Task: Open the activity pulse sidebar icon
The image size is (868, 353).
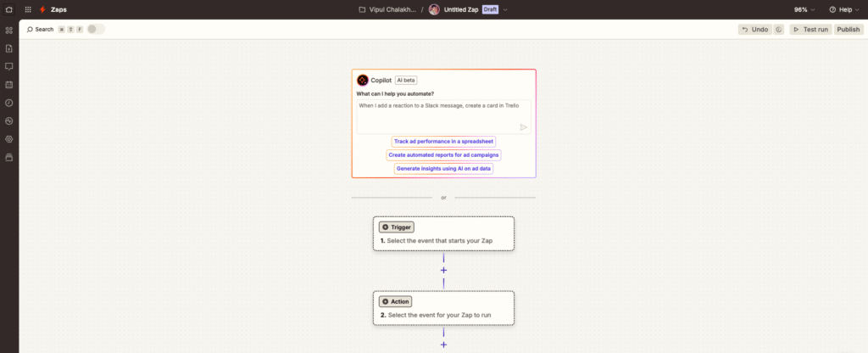Action: point(8,120)
